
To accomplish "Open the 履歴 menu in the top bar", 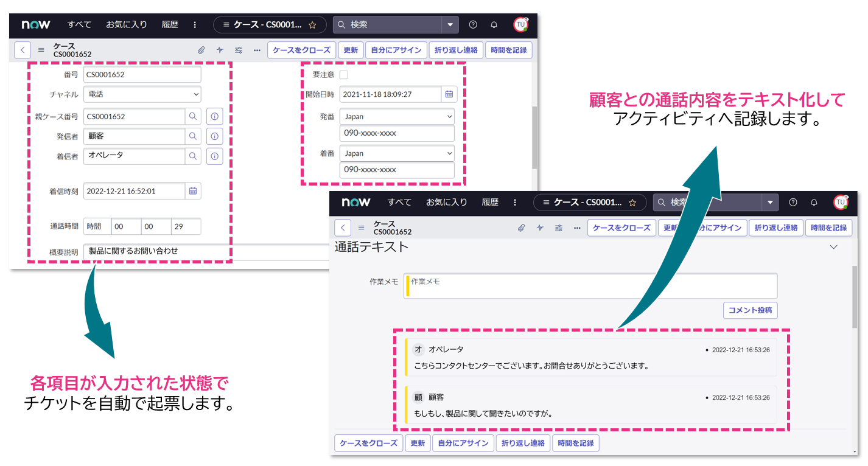I will [169, 24].
